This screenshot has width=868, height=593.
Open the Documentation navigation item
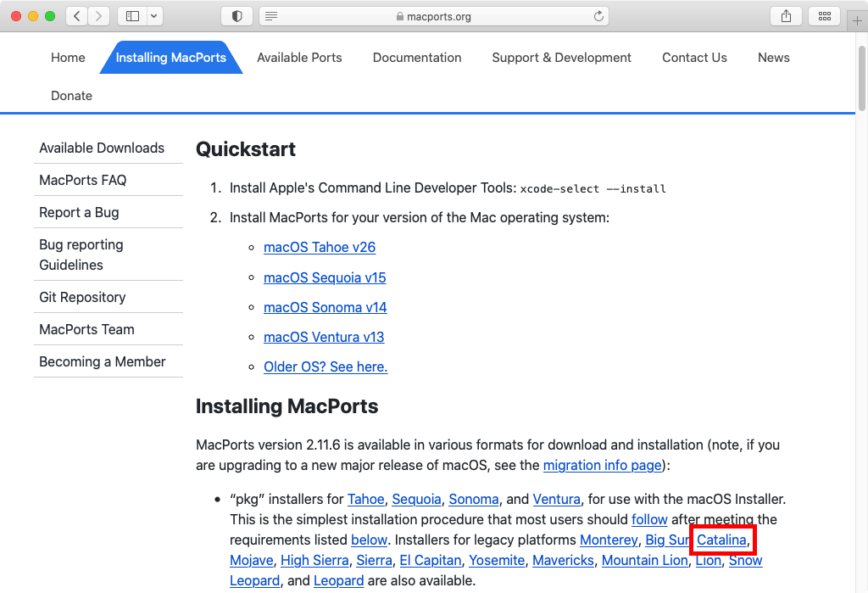pos(417,58)
